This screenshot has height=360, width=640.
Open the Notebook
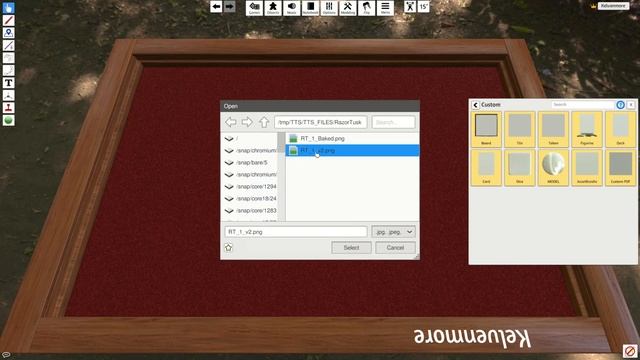click(311, 8)
